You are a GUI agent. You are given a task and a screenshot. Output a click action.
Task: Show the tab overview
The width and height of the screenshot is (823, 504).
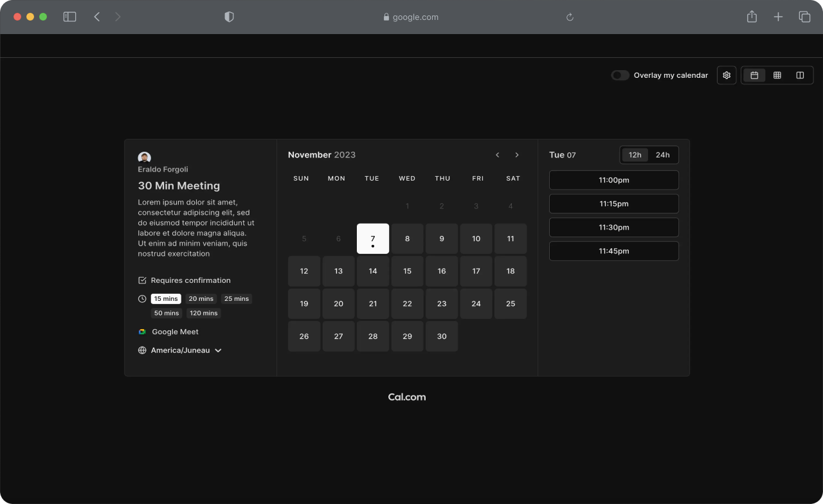[x=804, y=17]
